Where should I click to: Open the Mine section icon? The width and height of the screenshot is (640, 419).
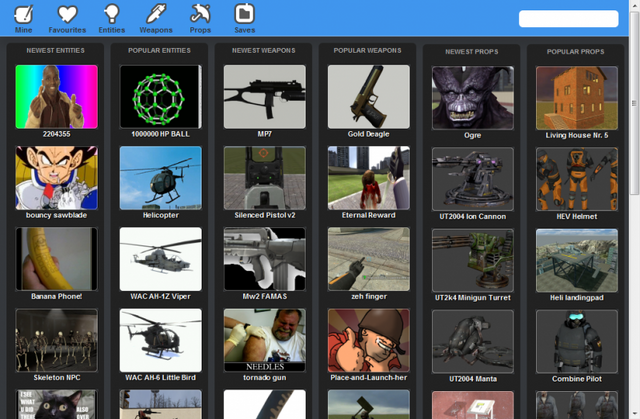tap(24, 14)
